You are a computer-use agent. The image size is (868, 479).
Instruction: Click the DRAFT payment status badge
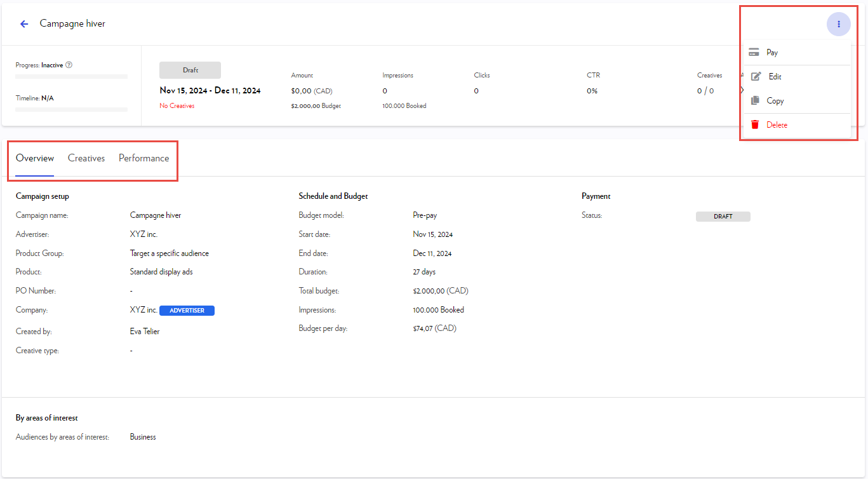(x=723, y=217)
